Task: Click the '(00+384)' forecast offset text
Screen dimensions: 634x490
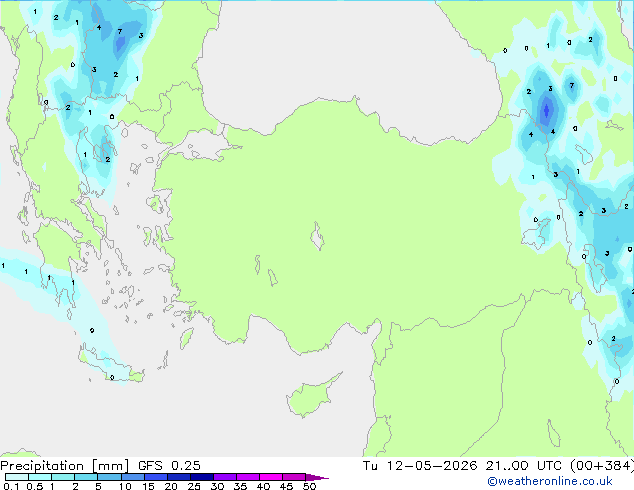Action: click(x=602, y=466)
